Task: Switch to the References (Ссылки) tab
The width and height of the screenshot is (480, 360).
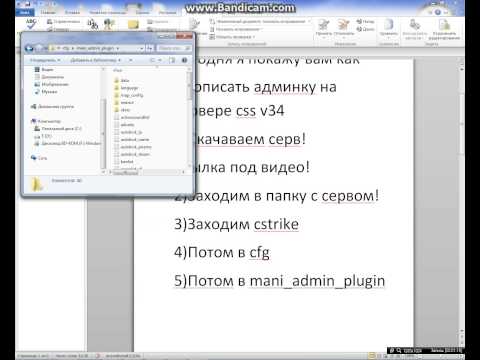Action: pyautogui.click(x=142, y=12)
